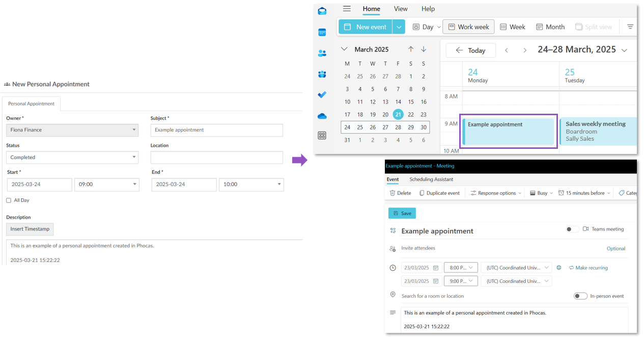
Task: Open the Busy status dropdown
Action: pos(541,193)
